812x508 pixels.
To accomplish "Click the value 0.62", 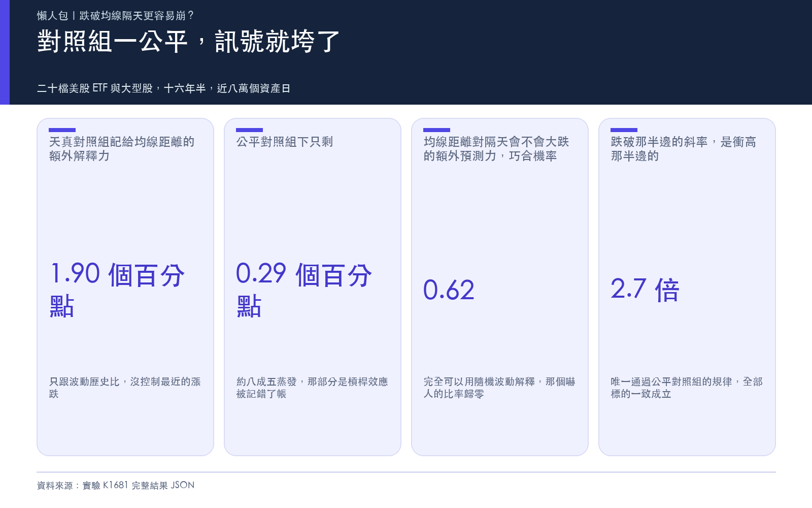I will [449, 290].
